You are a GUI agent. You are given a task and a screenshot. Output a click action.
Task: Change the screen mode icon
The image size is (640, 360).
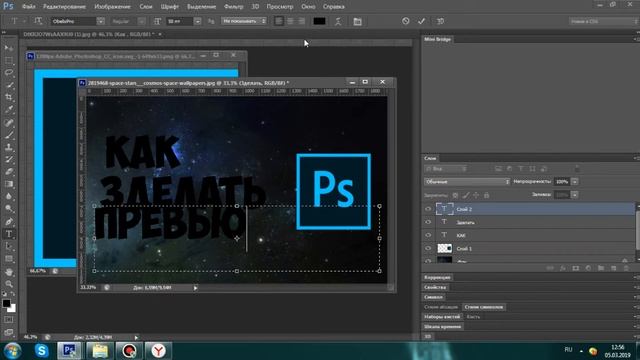click(x=9, y=332)
